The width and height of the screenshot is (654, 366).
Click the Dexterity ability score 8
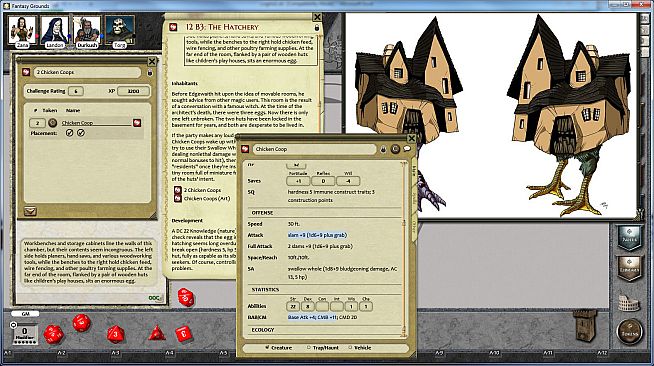click(308, 306)
